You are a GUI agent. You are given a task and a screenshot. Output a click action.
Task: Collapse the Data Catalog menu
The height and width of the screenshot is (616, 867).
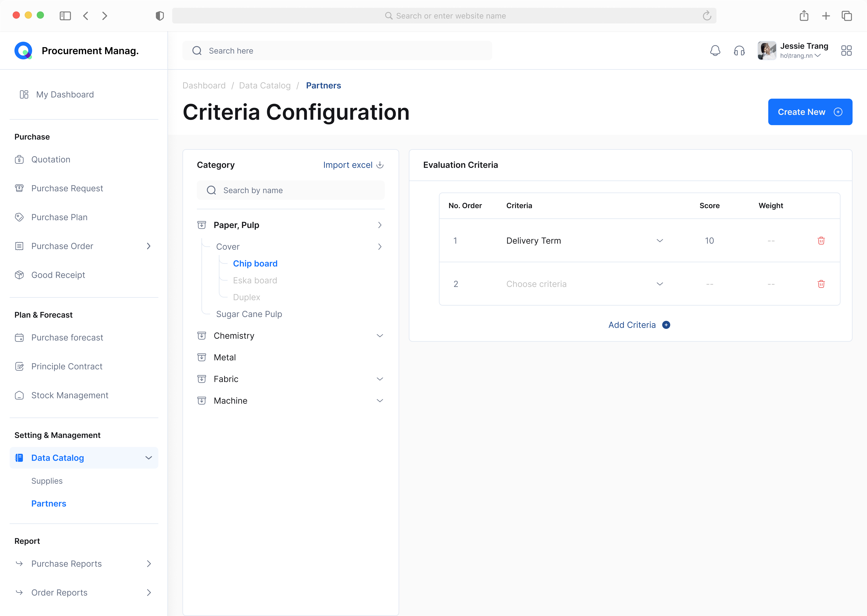click(149, 458)
